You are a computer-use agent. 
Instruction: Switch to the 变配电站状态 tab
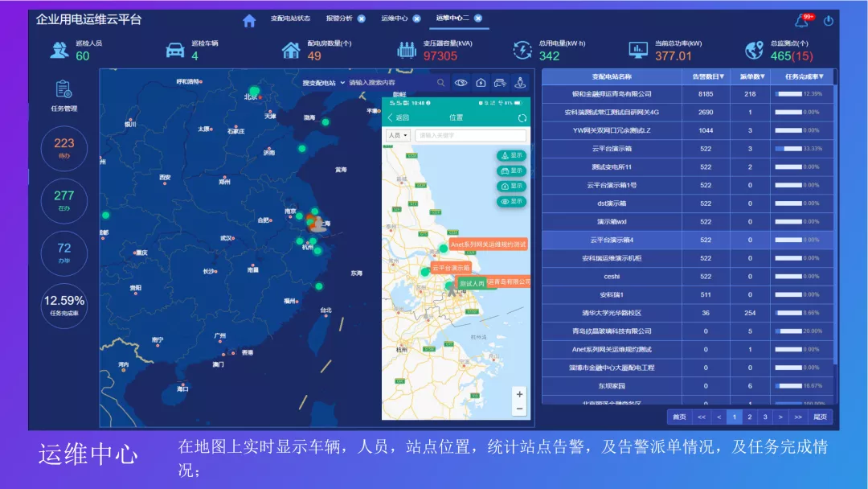[x=290, y=18]
